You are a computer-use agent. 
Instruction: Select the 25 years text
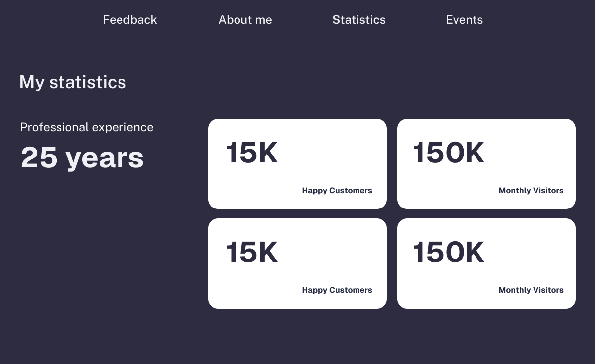82,157
